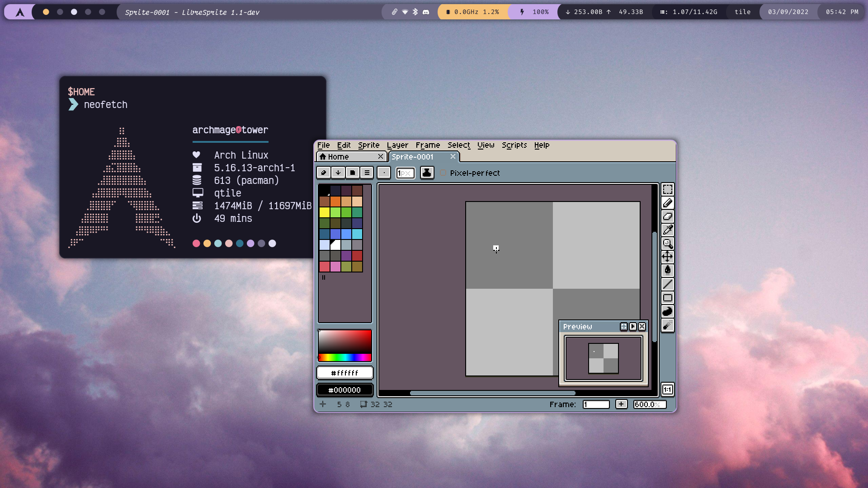
Task: Open the File menu
Action: pos(323,145)
